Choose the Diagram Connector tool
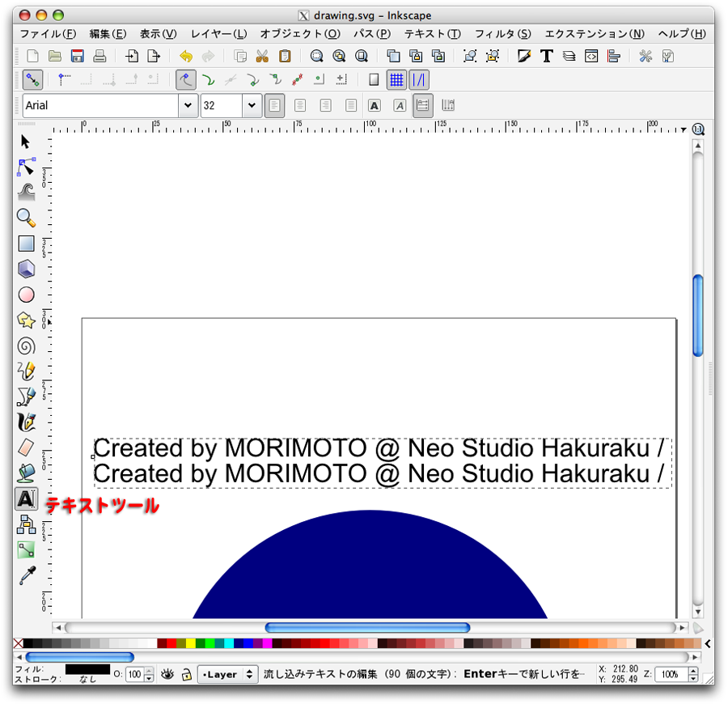This screenshot has height=704, width=728. click(x=26, y=524)
